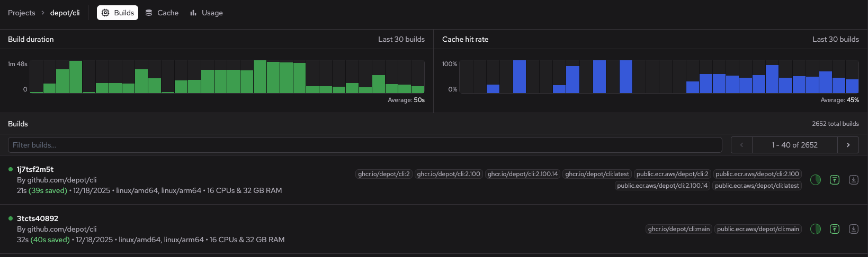Go to the next page of builds
Screen dimensions: 868x257
(848, 145)
